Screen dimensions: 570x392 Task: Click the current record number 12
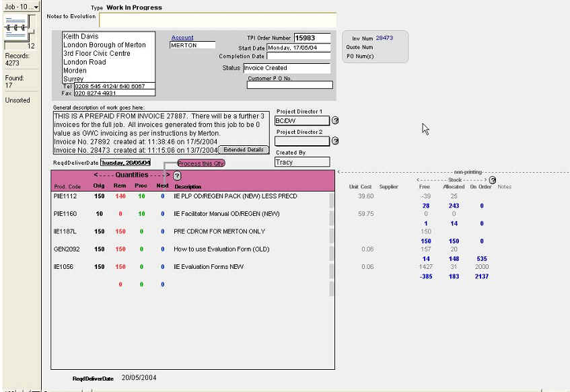coord(31,46)
